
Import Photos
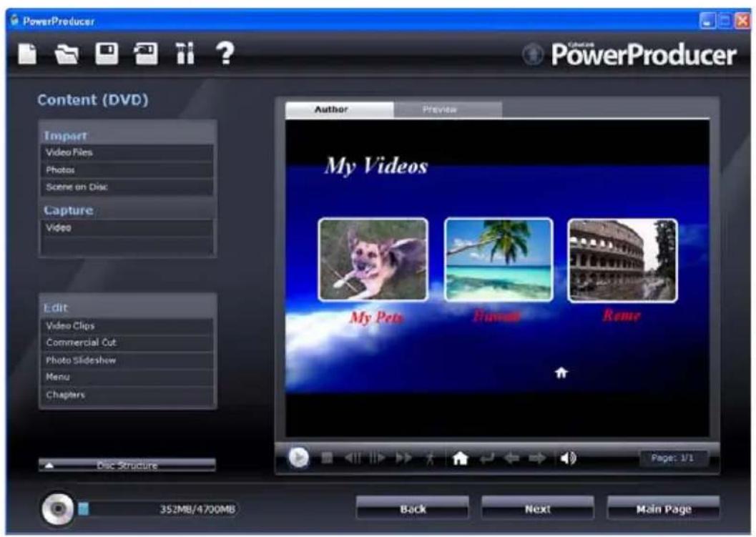click(127, 169)
